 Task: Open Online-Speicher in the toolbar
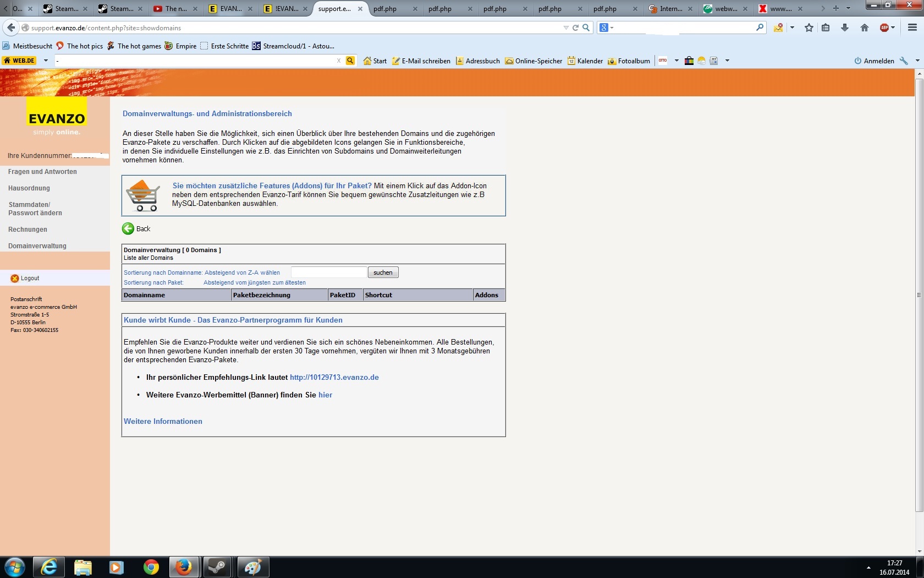point(533,61)
